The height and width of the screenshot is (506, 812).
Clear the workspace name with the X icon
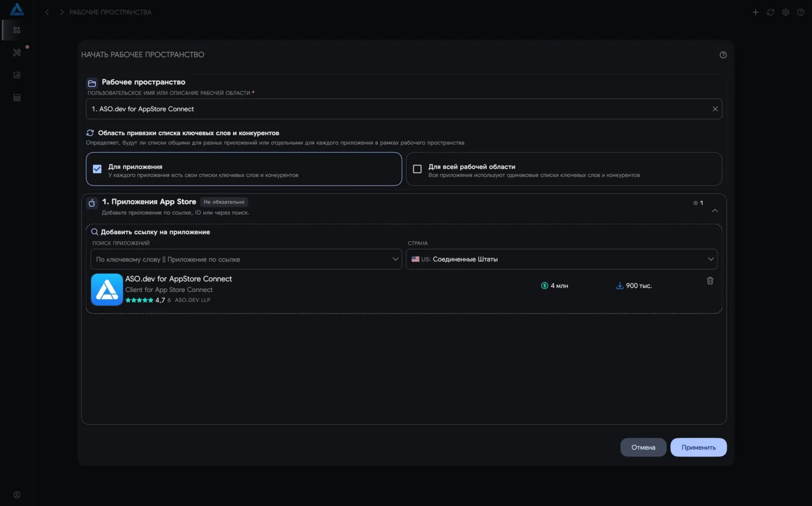tap(715, 109)
